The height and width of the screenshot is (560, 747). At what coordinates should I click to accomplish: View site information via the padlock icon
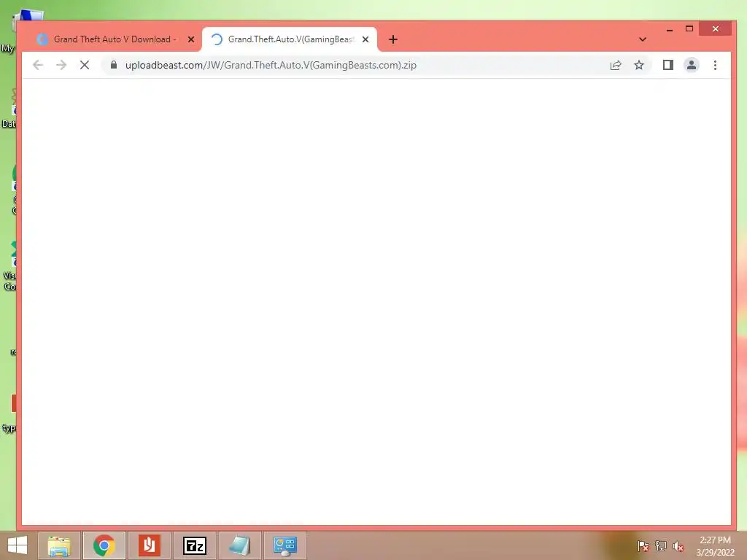click(x=114, y=65)
